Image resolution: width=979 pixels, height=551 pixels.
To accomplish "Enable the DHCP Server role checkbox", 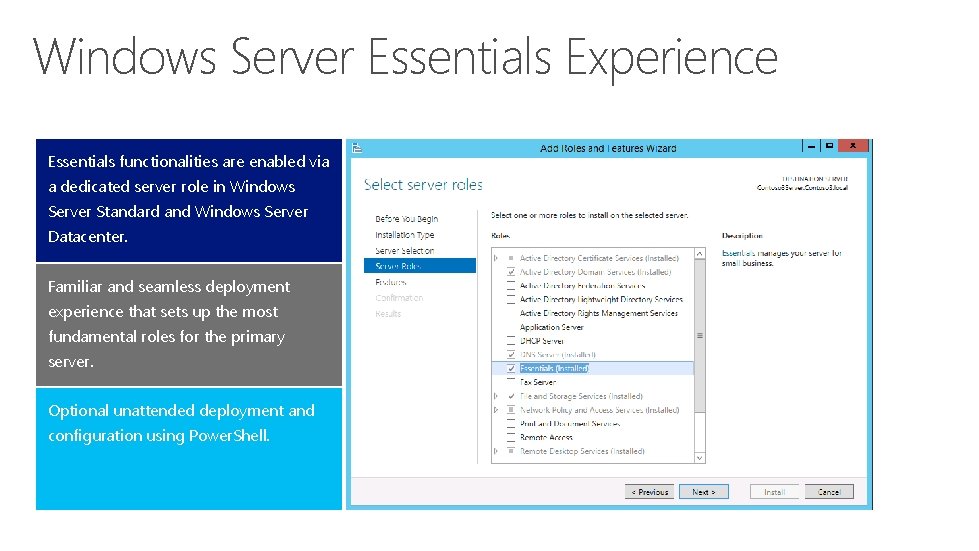I will tap(511, 341).
